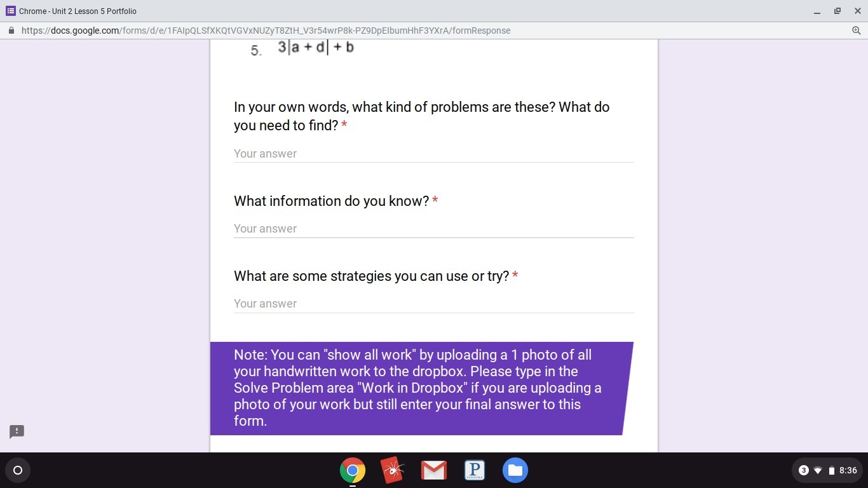Click the docs.google.com URL in address bar
Screen dimensions: 868x488
point(266,30)
